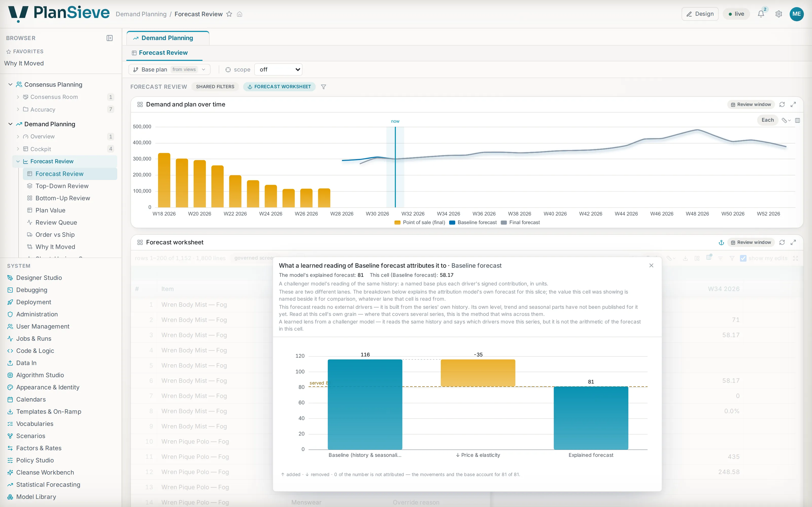Image resolution: width=812 pixels, height=507 pixels.
Task: Click the home icon in the breadcrumb
Action: tap(240, 14)
